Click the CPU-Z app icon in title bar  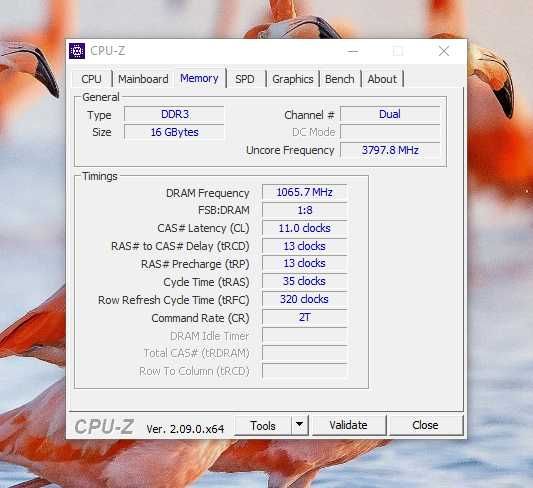click(x=77, y=51)
